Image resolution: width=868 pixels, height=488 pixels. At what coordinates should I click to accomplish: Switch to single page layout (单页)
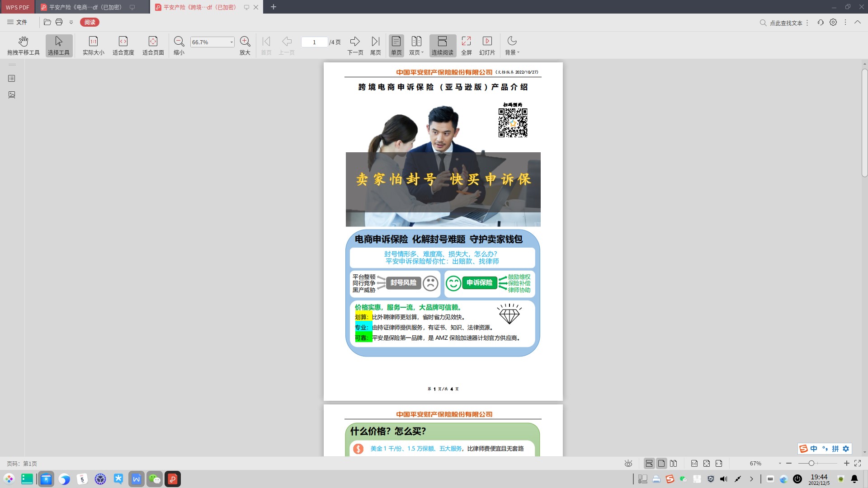396,46
